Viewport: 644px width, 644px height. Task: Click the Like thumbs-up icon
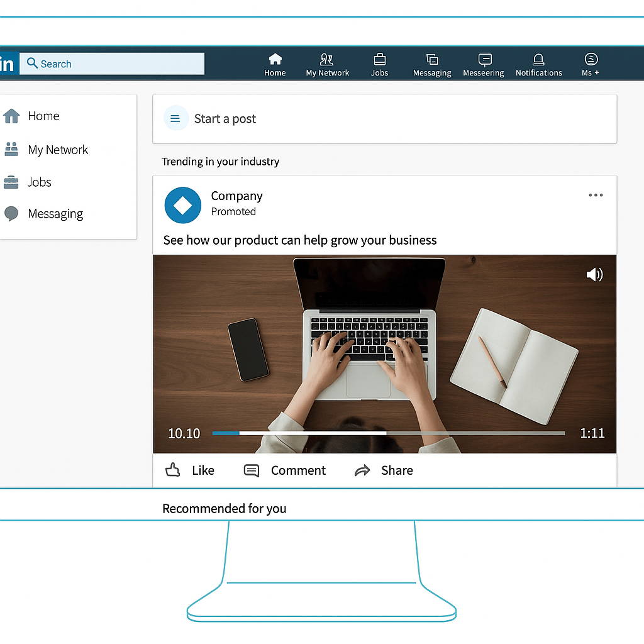[173, 470]
